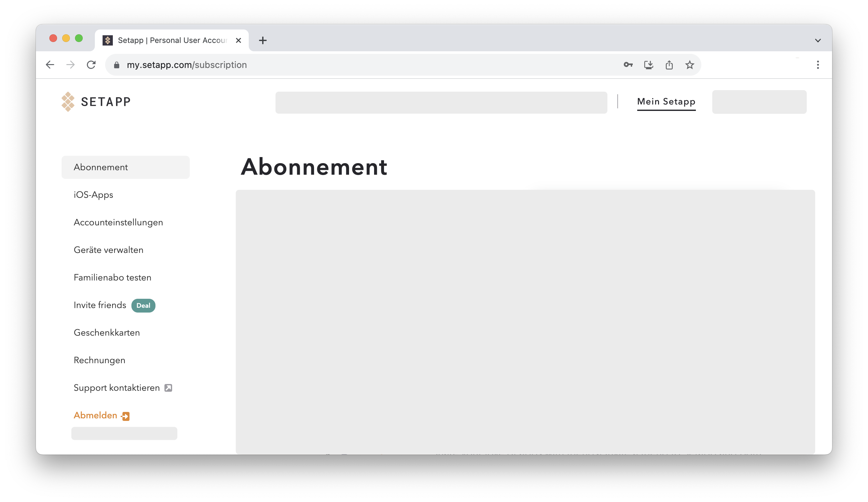This screenshot has height=502, width=868.
Task: Select the Abonnement sidebar item
Action: click(x=125, y=167)
